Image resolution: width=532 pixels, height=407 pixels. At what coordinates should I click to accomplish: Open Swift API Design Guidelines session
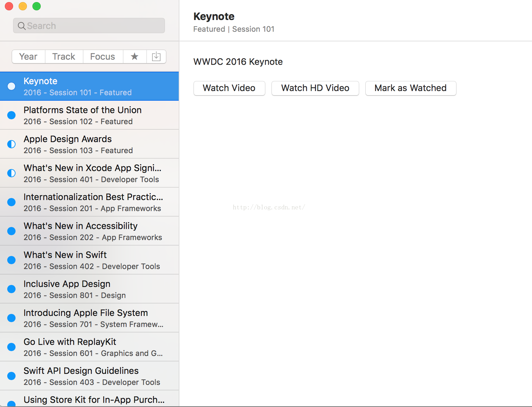(x=89, y=376)
